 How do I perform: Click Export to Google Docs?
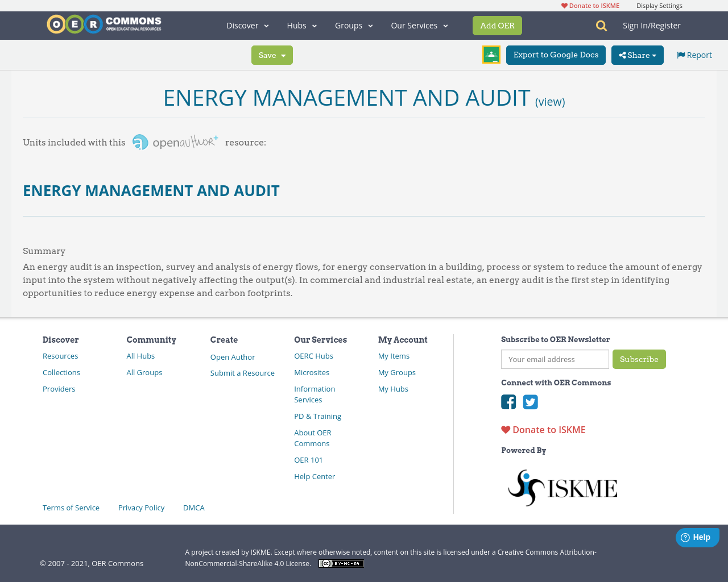click(x=556, y=55)
